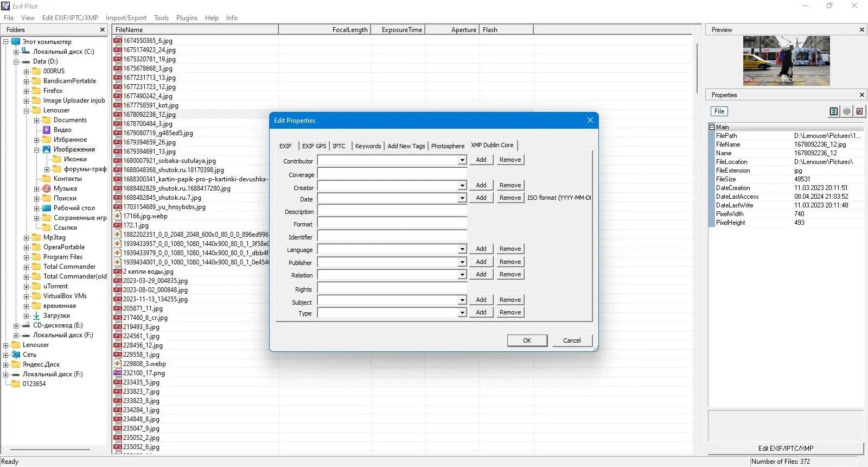Open the Subject dropdown

tap(462, 300)
